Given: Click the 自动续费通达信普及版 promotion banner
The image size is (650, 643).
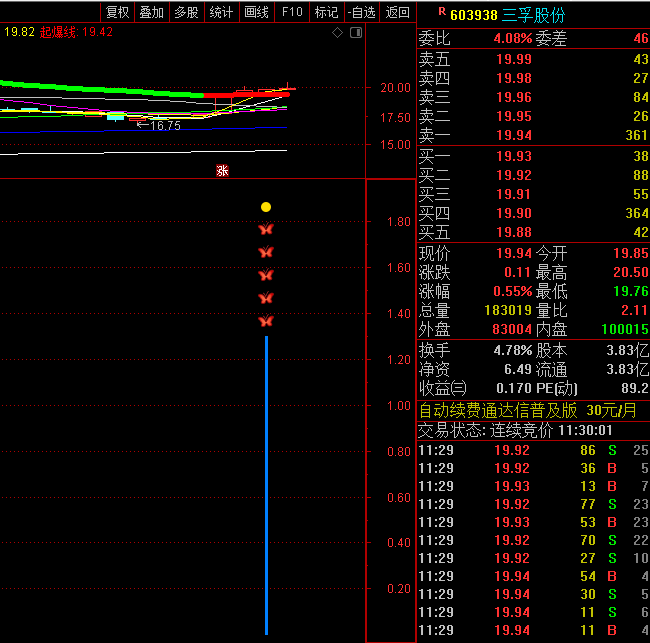Looking at the screenshot, I should [498, 410].
